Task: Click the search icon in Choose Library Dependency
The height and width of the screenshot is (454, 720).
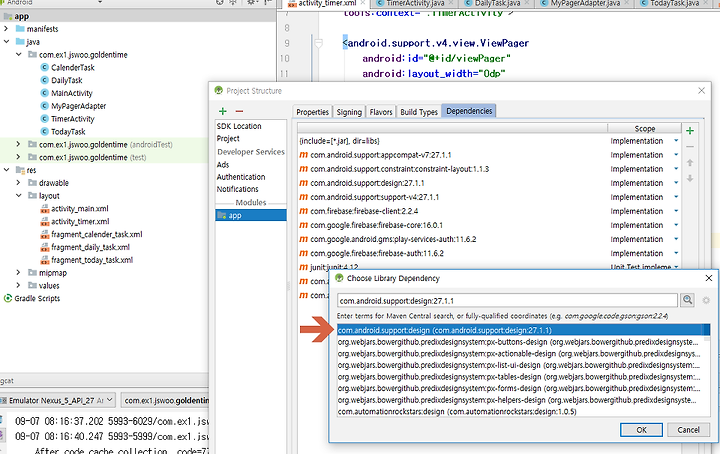Action: point(687,300)
